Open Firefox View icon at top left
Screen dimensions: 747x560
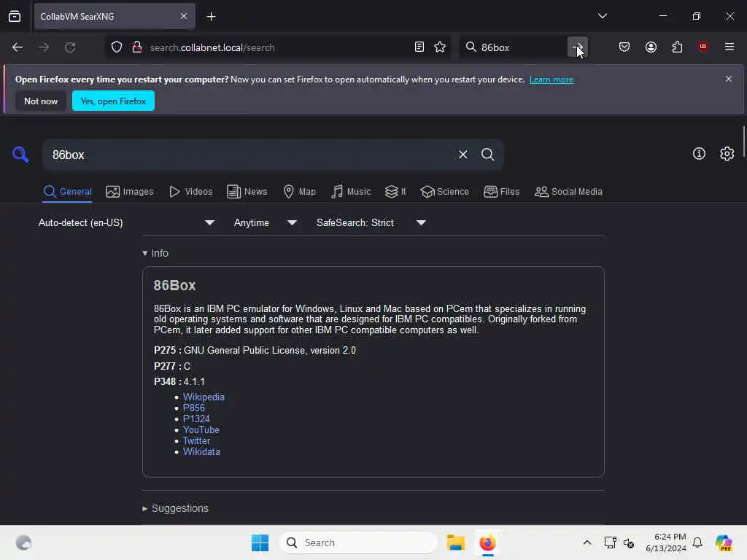[x=15, y=17]
